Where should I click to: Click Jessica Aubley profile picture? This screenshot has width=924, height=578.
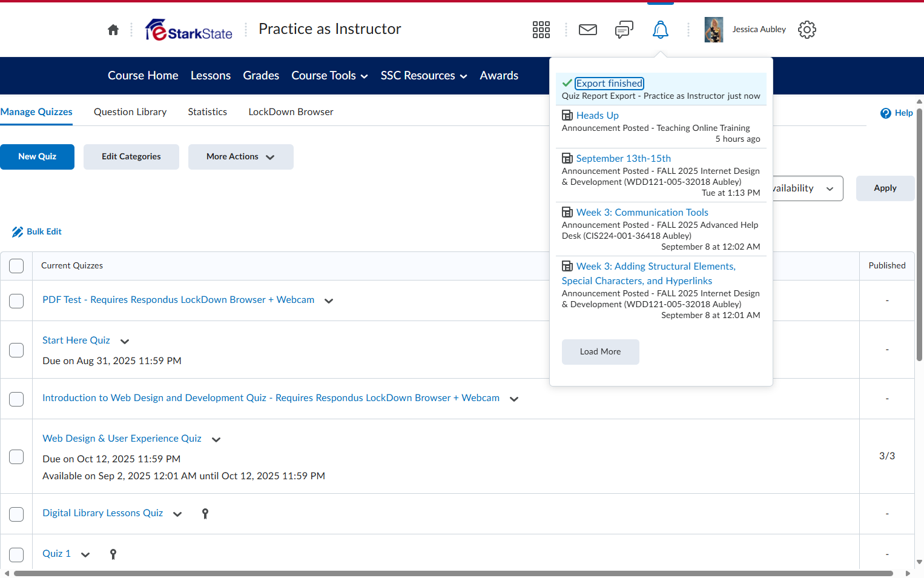[714, 30]
